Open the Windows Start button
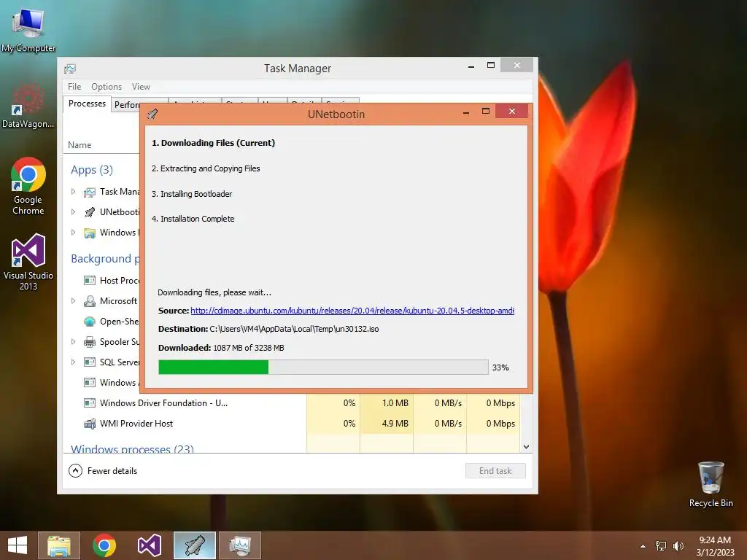This screenshot has width=747, height=560. [x=18, y=545]
